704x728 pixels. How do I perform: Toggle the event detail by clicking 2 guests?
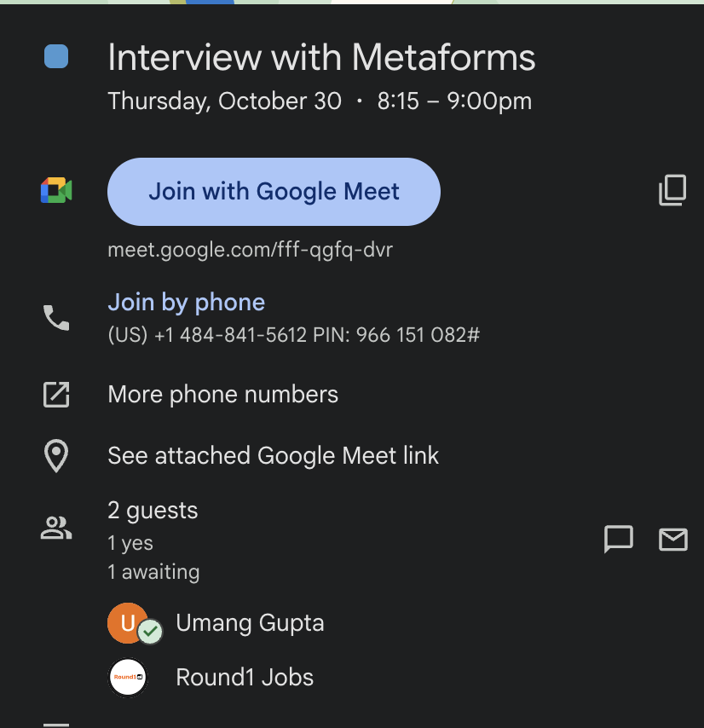[153, 510]
